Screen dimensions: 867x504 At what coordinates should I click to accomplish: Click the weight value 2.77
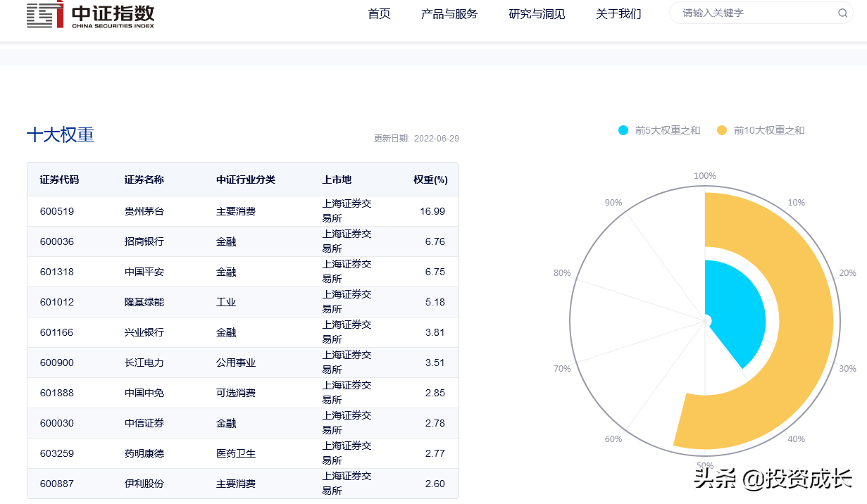point(435,453)
